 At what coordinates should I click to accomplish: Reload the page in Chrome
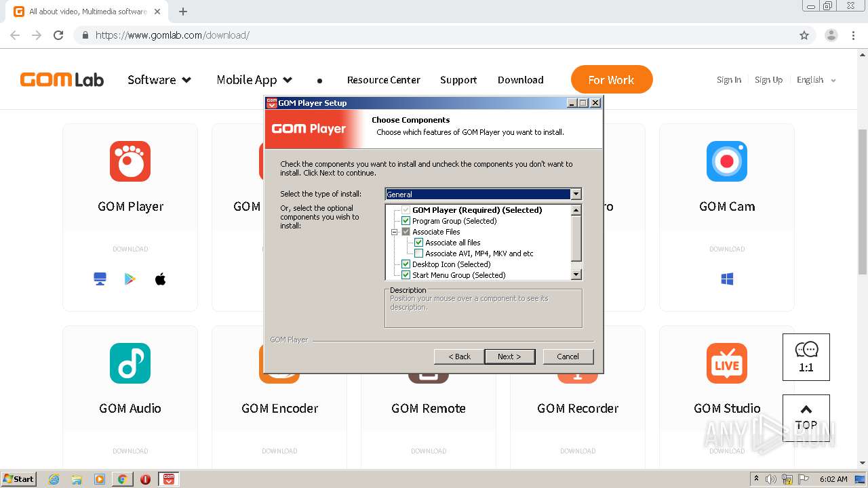(58, 35)
